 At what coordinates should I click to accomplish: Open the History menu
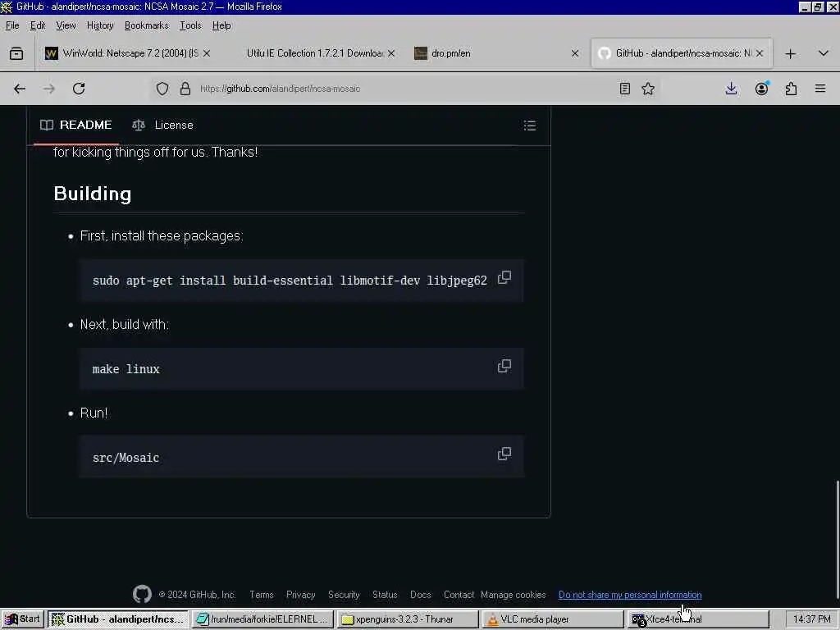[x=100, y=25]
